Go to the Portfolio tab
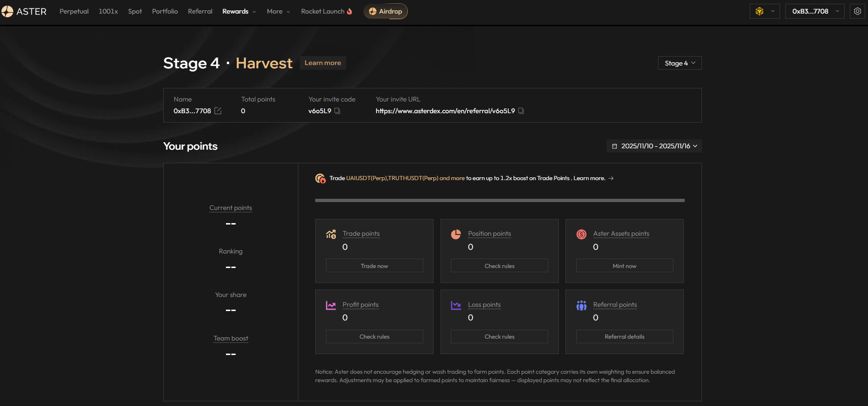The image size is (868, 406). [x=165, y=11]
